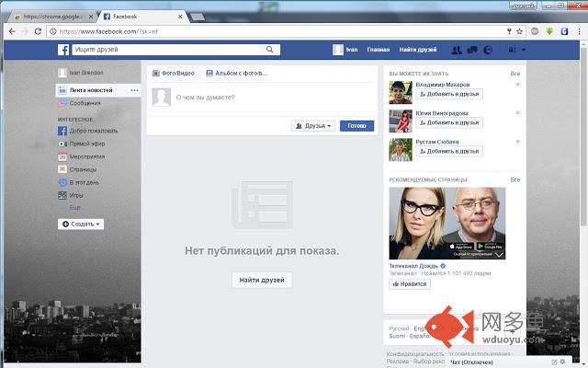The image size is (588, 368).
Task: Switch language to Русский
Action: click(399, 328)
